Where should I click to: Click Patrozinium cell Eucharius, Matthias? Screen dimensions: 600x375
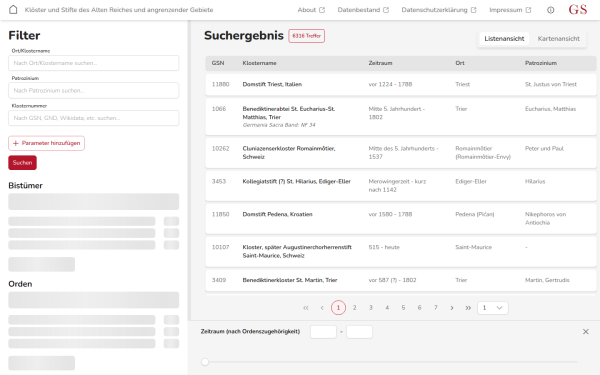550,109
